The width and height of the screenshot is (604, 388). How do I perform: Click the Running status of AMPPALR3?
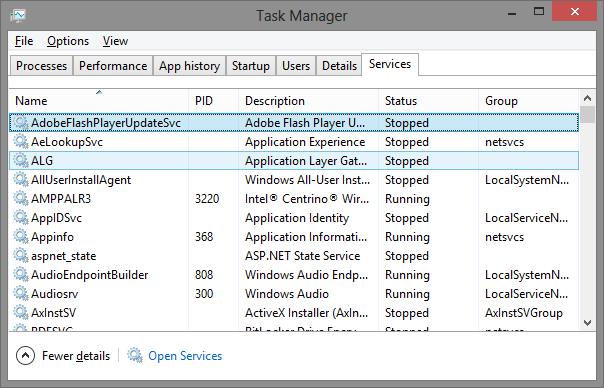point(407,199)
